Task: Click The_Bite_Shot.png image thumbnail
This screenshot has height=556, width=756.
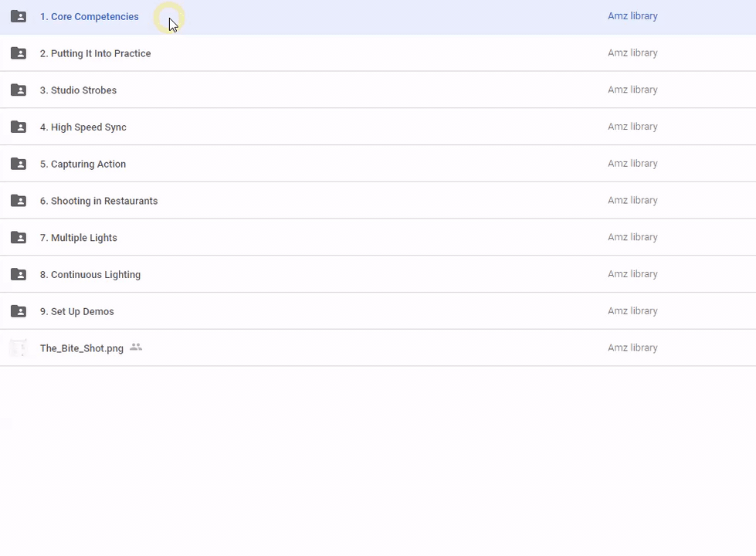Action: coord(19,348)
